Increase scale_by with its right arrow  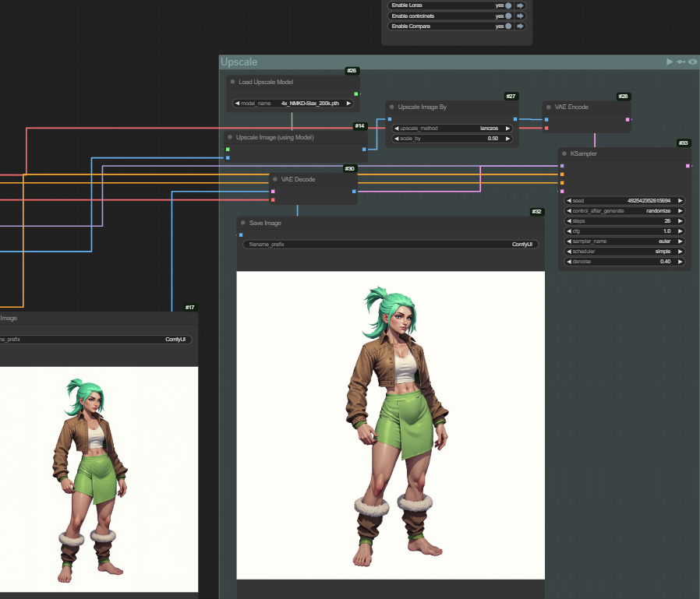[x=507, y=139]
